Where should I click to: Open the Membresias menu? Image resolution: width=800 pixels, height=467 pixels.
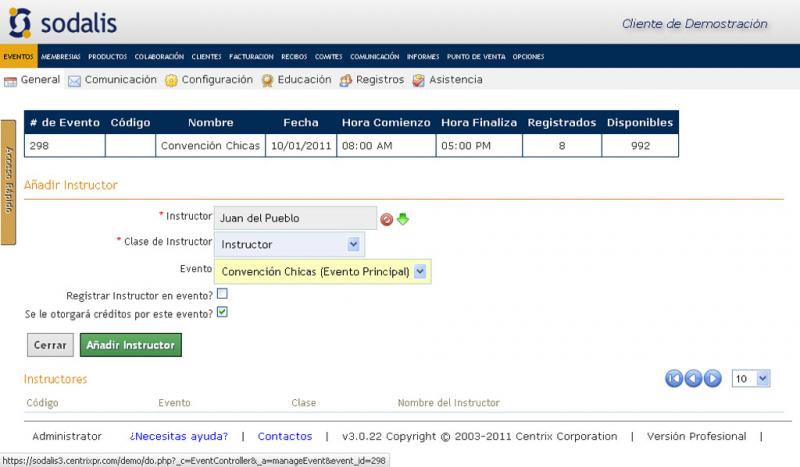click(61, 57)
